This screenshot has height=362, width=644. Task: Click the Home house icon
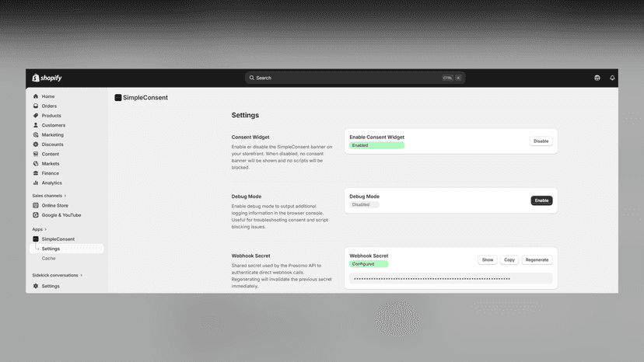36,96
